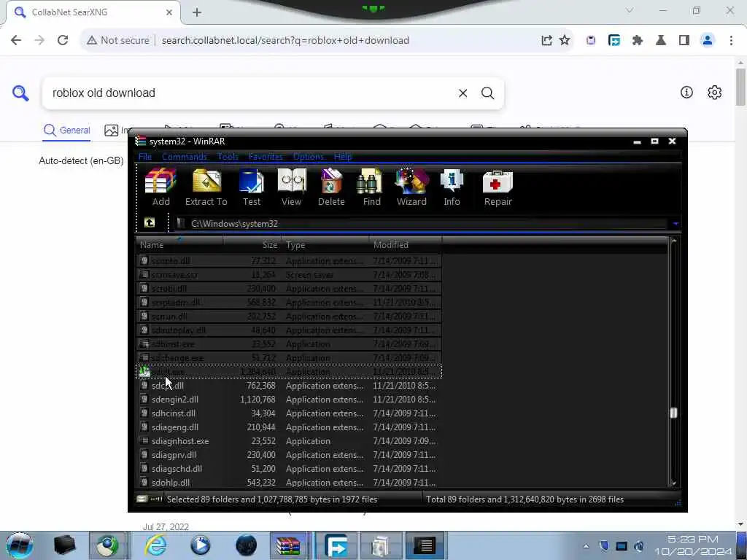Select the sdiagnhost.exe file row

coord(289,441)
